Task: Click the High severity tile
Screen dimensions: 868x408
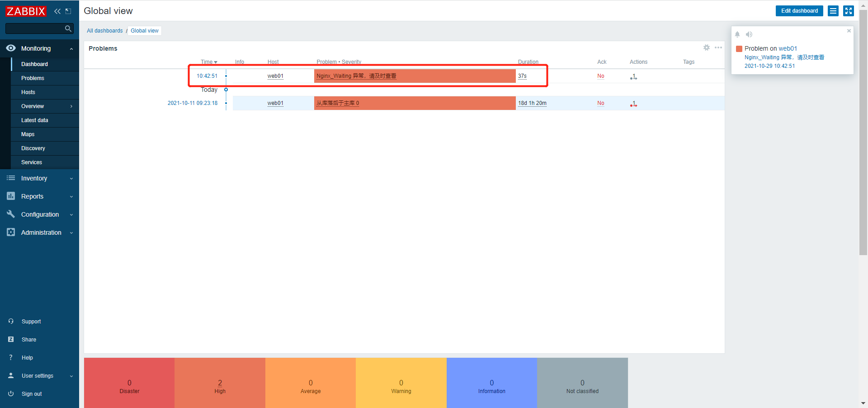Action: 220,383
